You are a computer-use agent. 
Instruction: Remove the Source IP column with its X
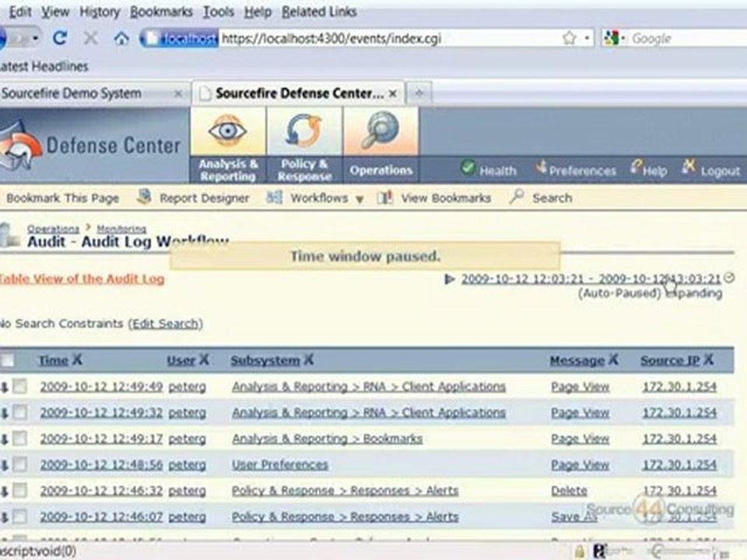tap(709, 359)
